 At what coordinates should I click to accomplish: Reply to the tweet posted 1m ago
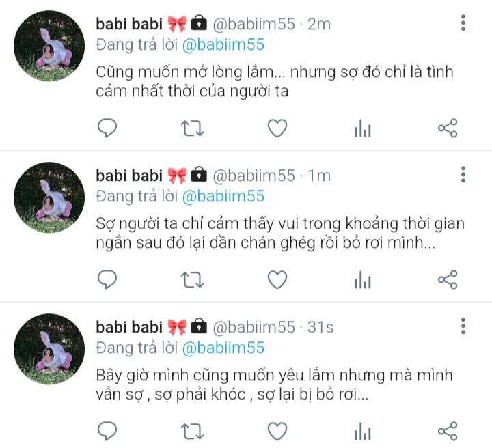pyautogui.click(x=107, y=279)
